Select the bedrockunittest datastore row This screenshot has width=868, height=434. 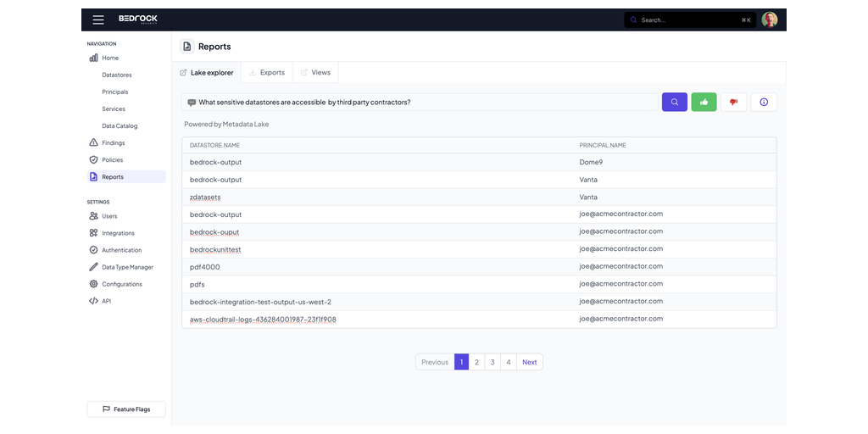pyautogui.click(x=479, y=250)
